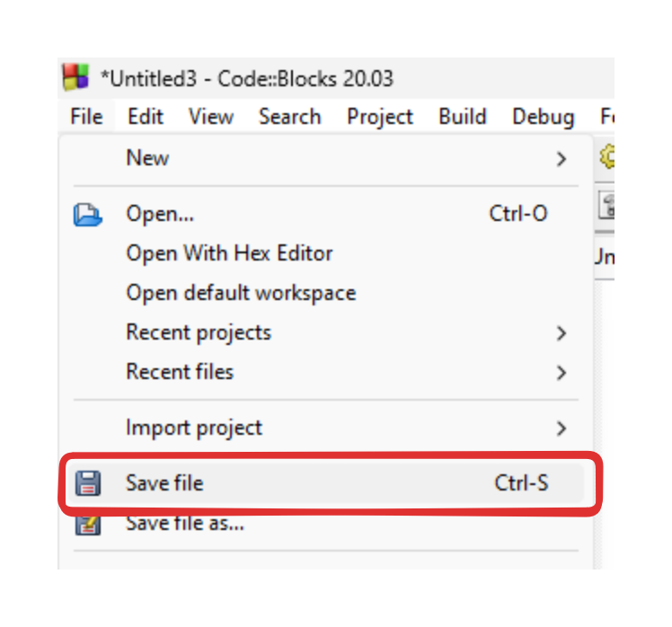Screen dimensions: 672x627
Task: Open the Debug menu
Action: 543,117
